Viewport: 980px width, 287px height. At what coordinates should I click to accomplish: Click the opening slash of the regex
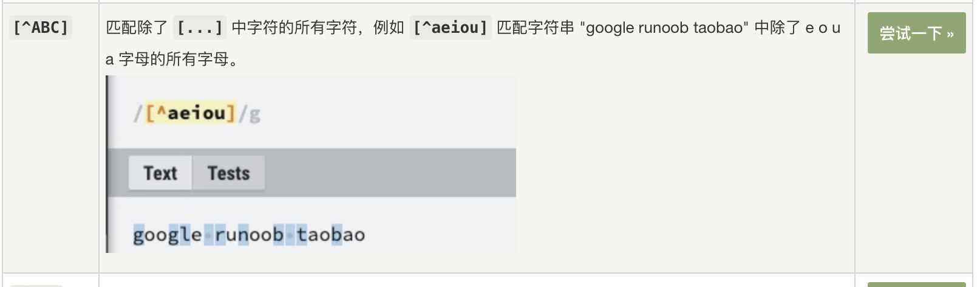pyautogui.click(x=138, y=114)
